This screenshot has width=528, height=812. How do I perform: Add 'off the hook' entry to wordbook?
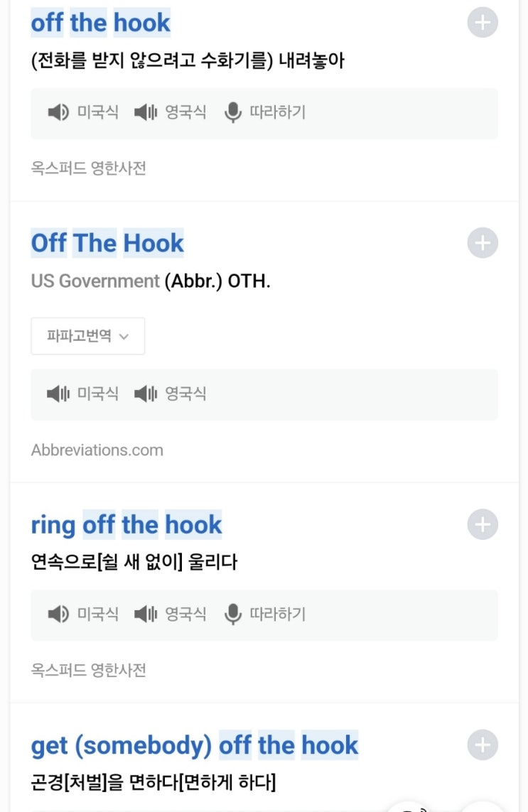(x=483, y=23)
